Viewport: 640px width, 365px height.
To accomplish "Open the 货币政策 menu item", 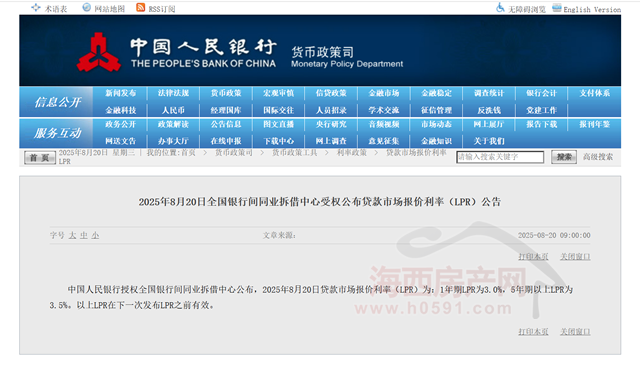I will [x=226, y=93].
